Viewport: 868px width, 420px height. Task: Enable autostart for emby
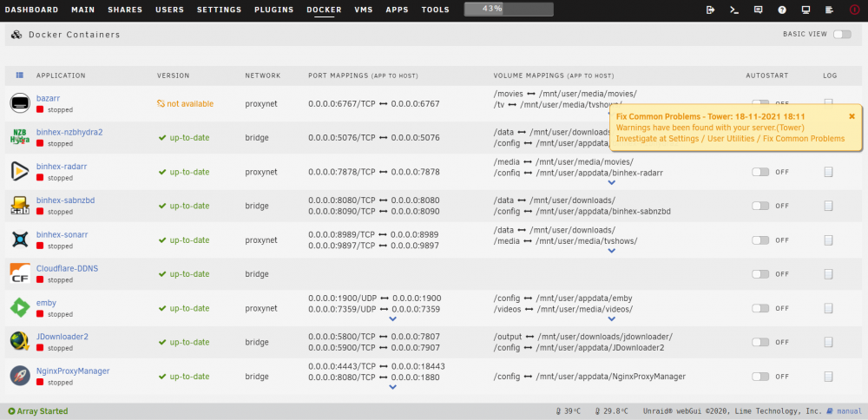760,308
